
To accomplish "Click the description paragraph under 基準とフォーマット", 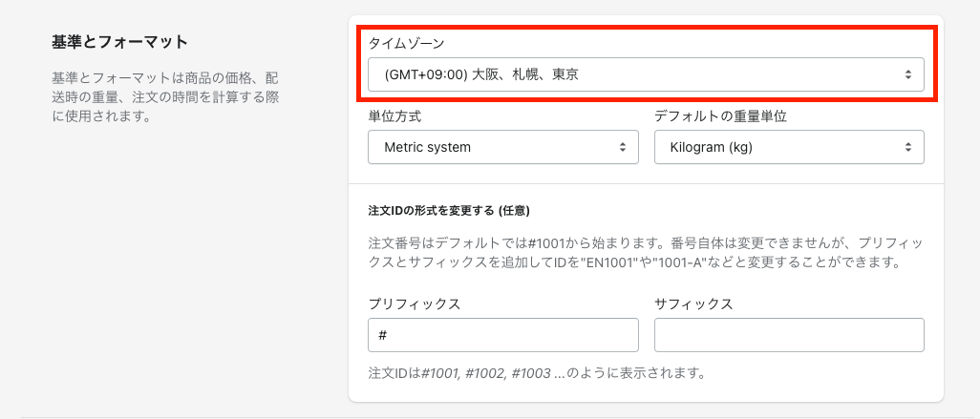I will 165,95.
